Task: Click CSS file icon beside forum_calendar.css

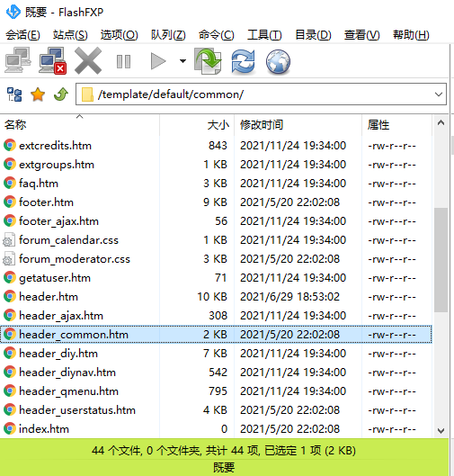Action: point(9,240)
